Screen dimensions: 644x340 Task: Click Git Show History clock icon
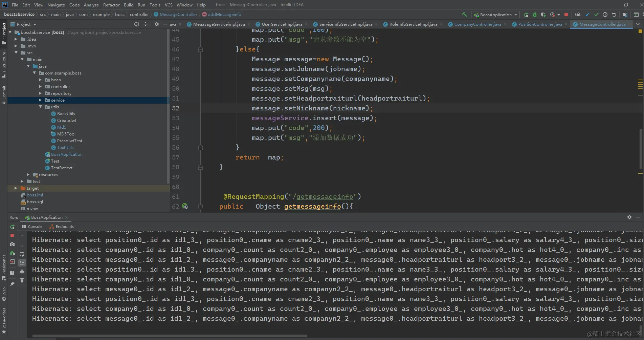point(605,15)
